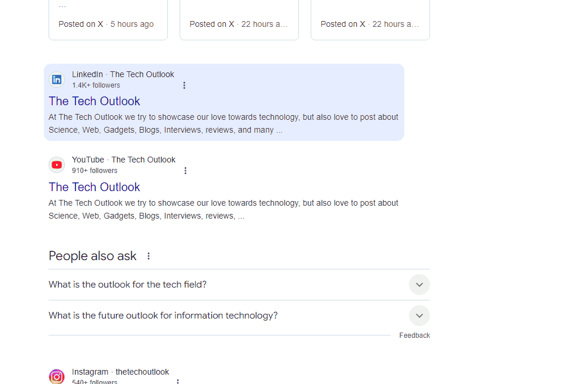588x384 pixels.
Task: Open three-dot menu for the Instagram result
Action: coord(178,381)
